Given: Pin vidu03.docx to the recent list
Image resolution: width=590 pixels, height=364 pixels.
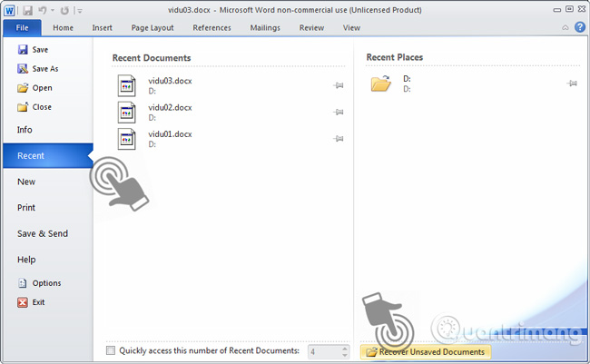Looking at the screenshot, I should [x=339, y=85].
